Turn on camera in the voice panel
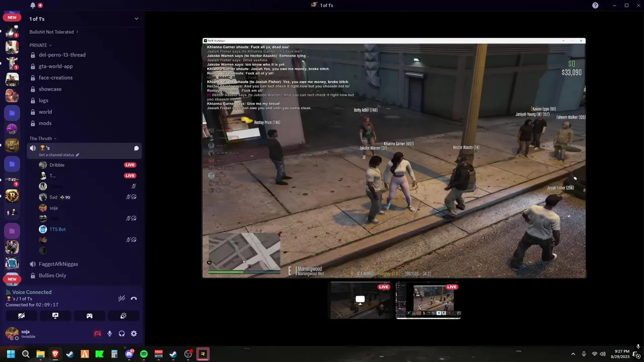The height and width of the screenshot is (362, 644). tap(21, 316)
